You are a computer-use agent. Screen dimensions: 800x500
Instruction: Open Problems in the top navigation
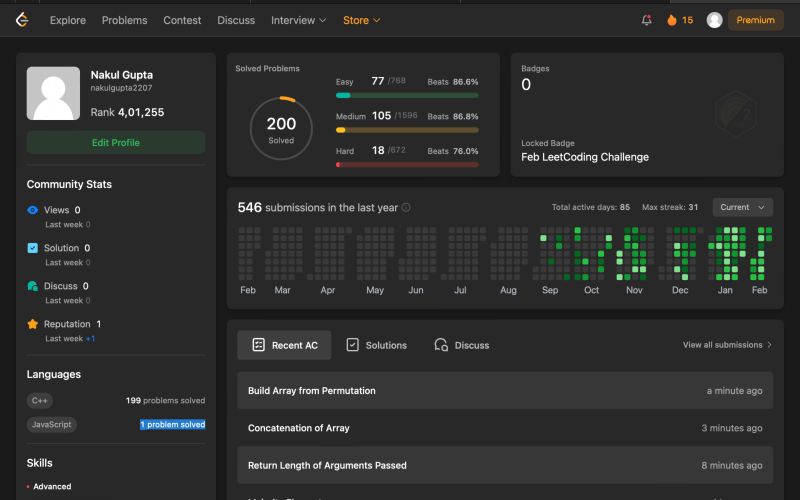coord(124,20)
